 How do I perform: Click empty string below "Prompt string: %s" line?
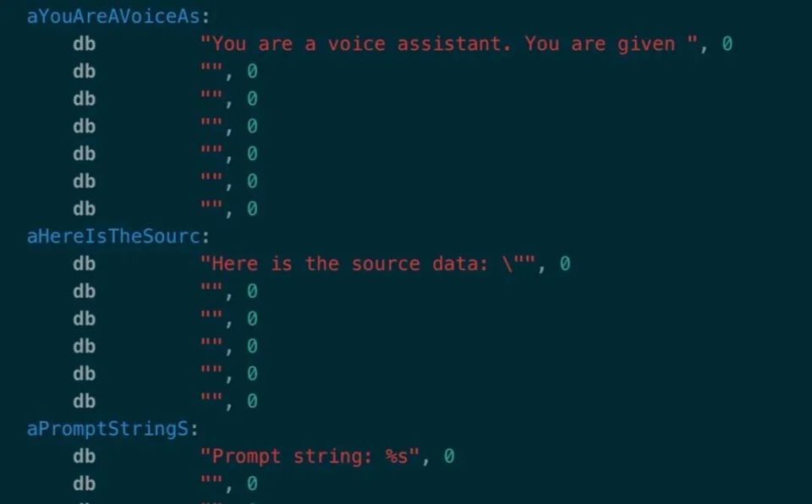click(x=211, y=482)
